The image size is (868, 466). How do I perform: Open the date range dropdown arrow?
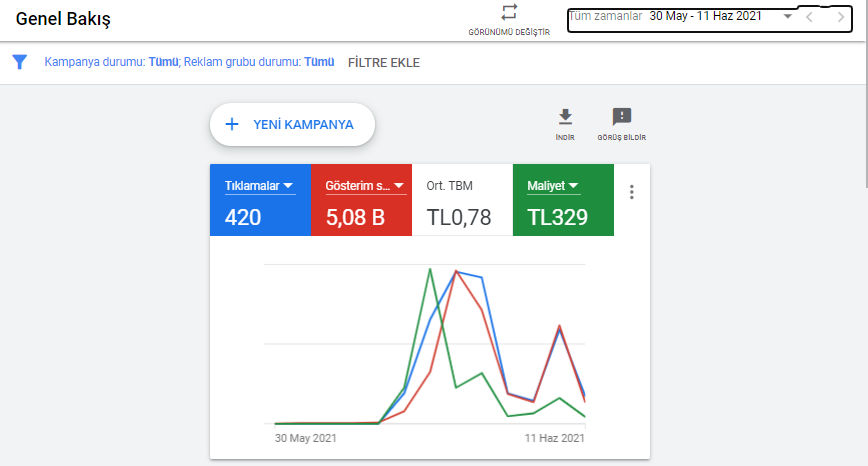(x=788, y=17)
